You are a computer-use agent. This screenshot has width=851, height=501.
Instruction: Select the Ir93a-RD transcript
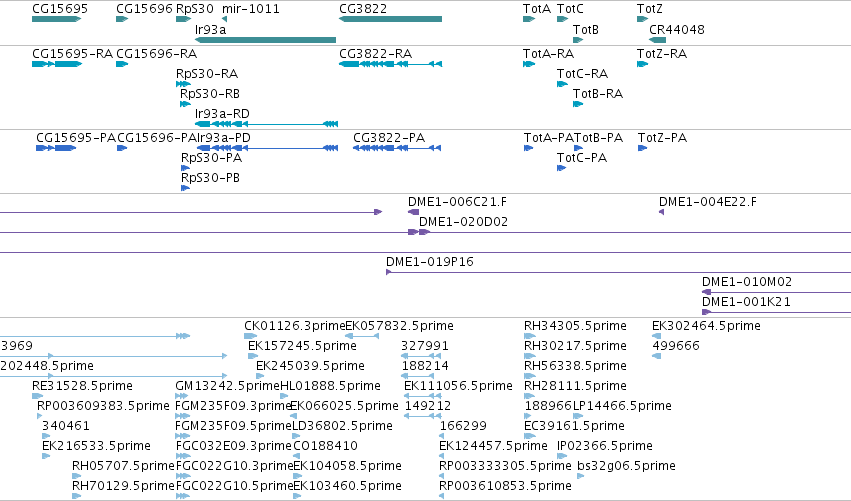[x=266, y=124]
